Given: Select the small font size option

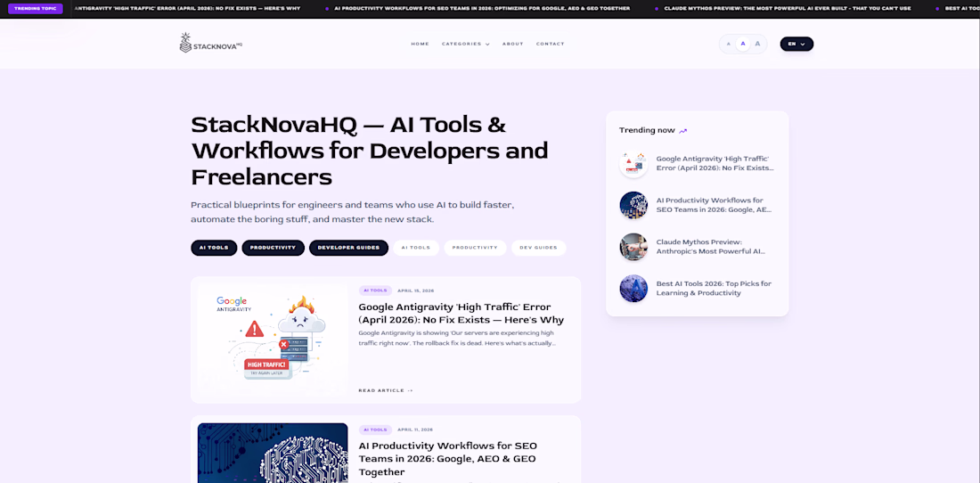Looking at the screenshot, I should [x=728, y=44].
